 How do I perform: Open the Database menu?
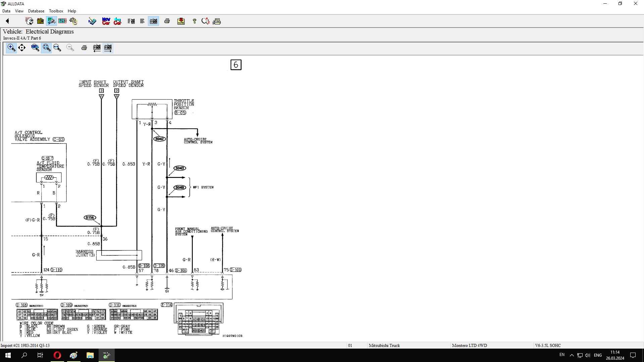[x=36, y=11]
